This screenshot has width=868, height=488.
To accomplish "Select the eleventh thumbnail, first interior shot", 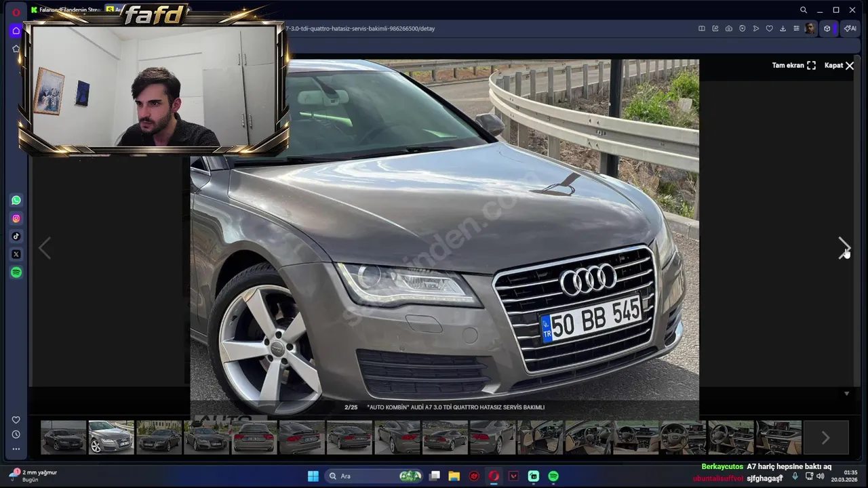I will click(540, 437).
